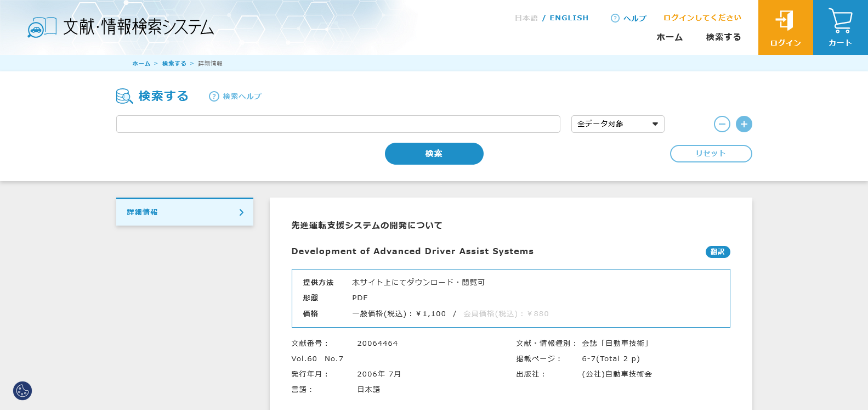
Task: Open 検索する in the top navigation
Action: 723,37
